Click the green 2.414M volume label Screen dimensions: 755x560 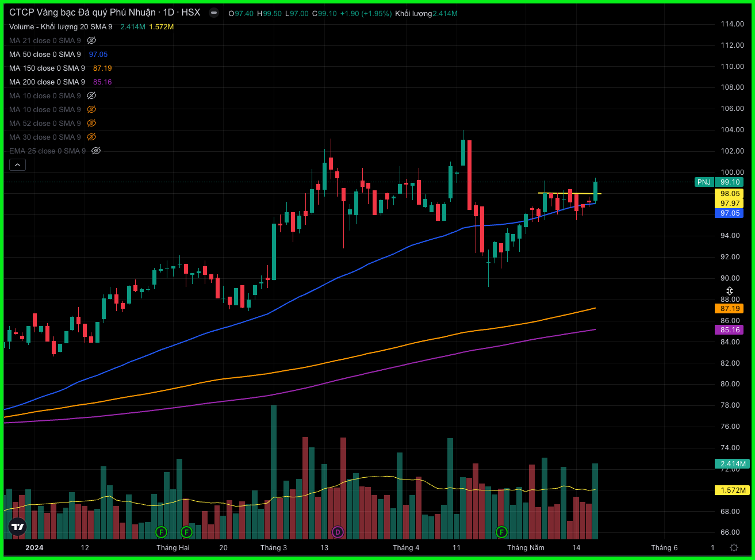click(733, 464)
